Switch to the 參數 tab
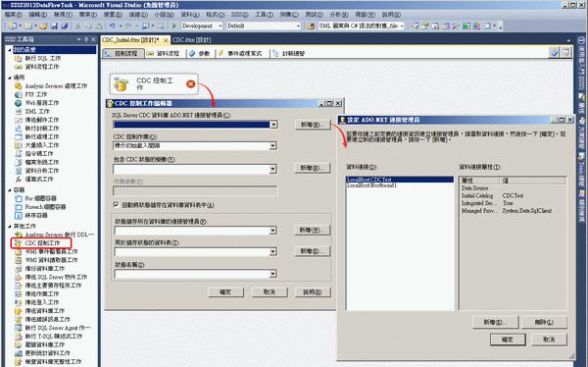Viewport: 588px width, 367px height. pyautogui.click(x=200, y=53)
